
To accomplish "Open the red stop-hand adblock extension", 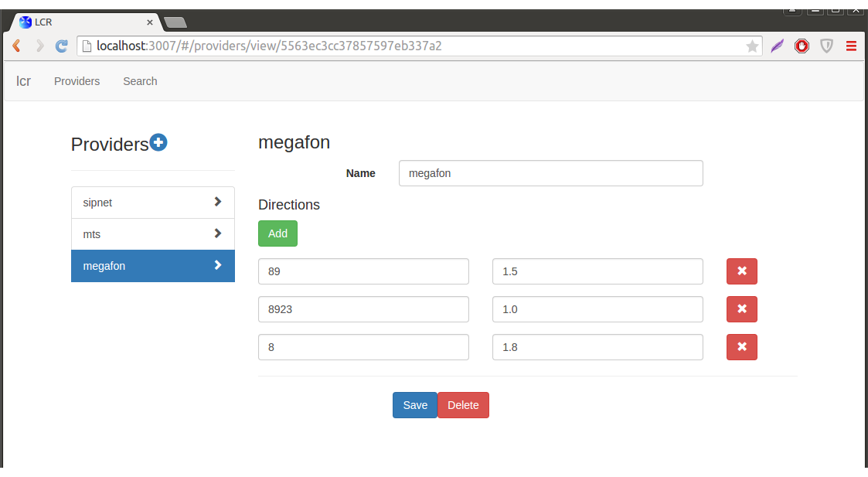I will point(802,46).
